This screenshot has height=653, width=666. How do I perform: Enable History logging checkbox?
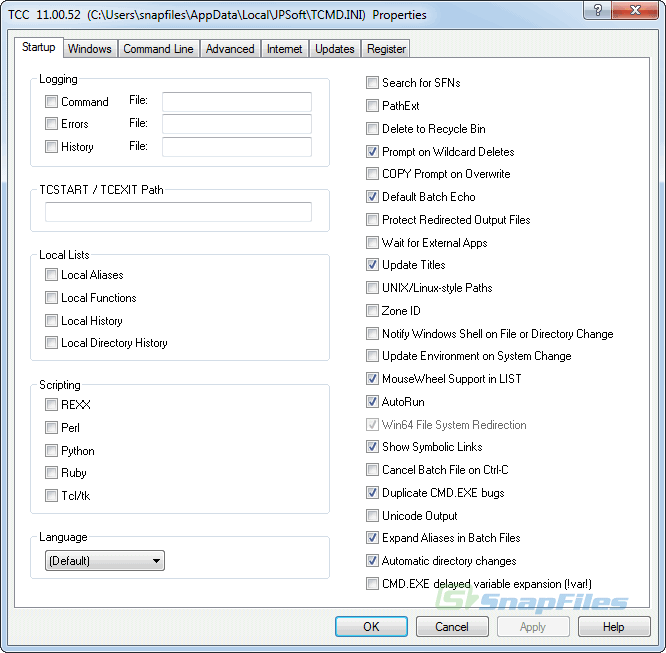coord(51,147)
